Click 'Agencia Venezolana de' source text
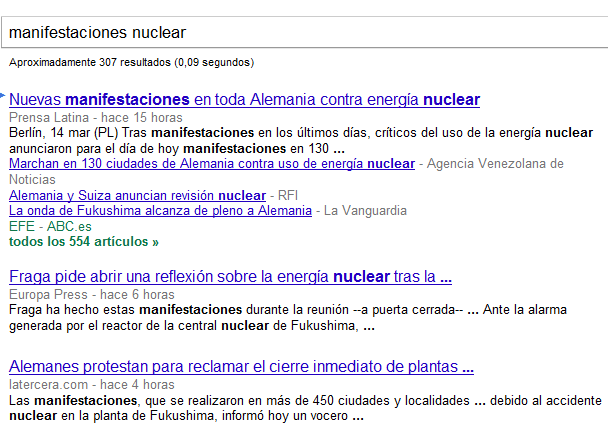Viewport: 608px width, 433px height. click(495, 164)
